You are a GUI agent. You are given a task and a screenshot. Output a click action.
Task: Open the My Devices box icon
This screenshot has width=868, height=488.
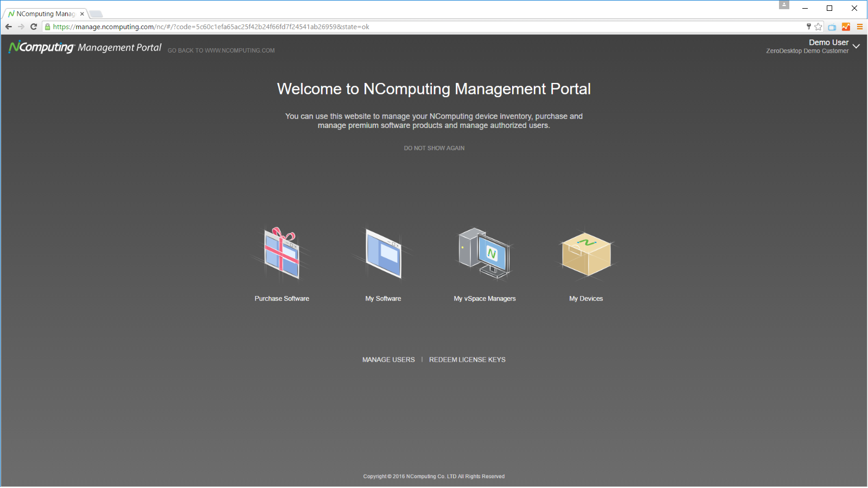[x=586, y=254]
